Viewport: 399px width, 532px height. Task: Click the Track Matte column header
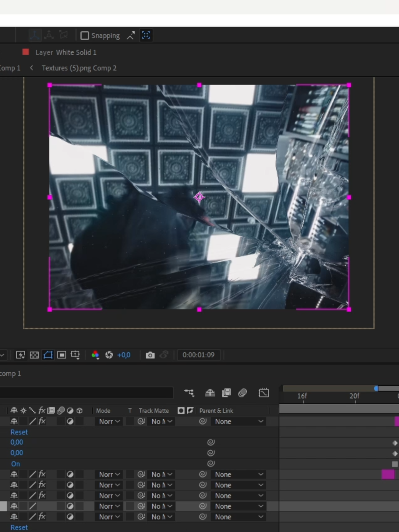click(x=154, y=411)
